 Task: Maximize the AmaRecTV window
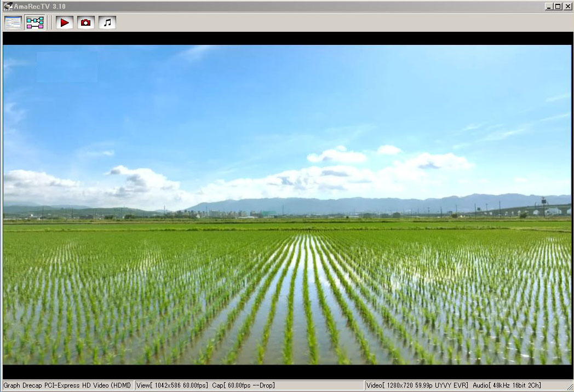click(558, 6)
